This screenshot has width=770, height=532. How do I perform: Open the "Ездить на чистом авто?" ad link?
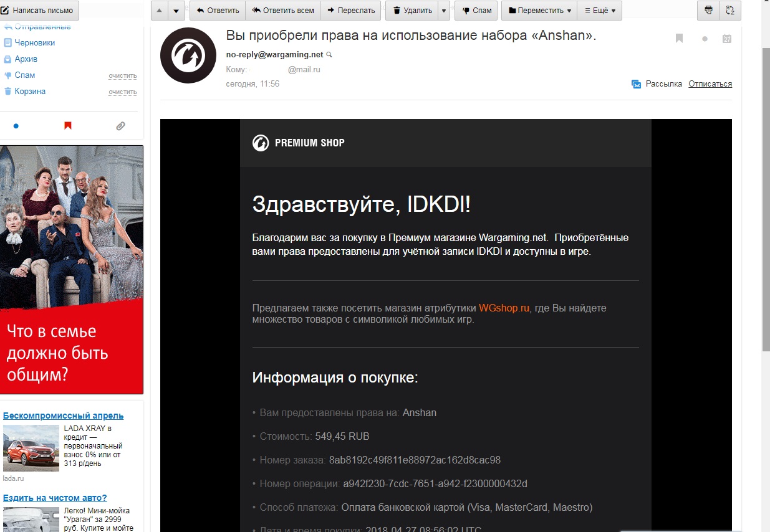point(55,498)
